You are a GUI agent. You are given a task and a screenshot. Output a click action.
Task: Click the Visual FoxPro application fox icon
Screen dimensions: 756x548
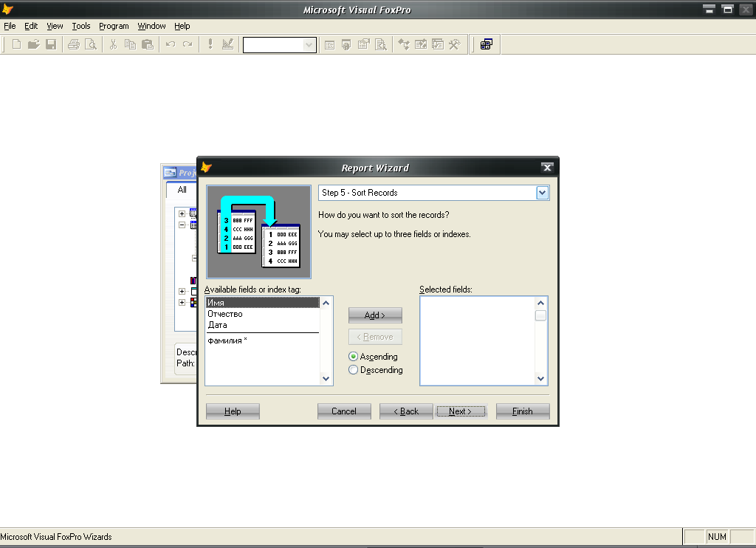(7, 9)
